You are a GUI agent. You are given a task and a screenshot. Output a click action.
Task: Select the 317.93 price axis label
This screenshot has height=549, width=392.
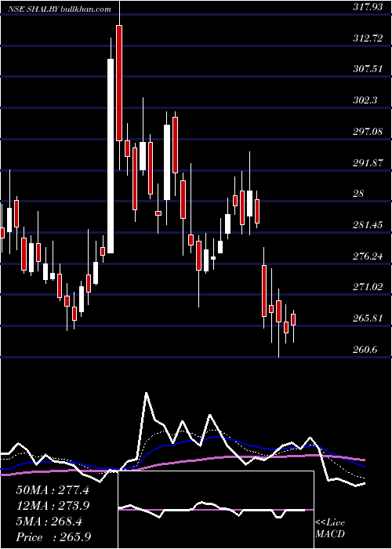coord(368,7)
